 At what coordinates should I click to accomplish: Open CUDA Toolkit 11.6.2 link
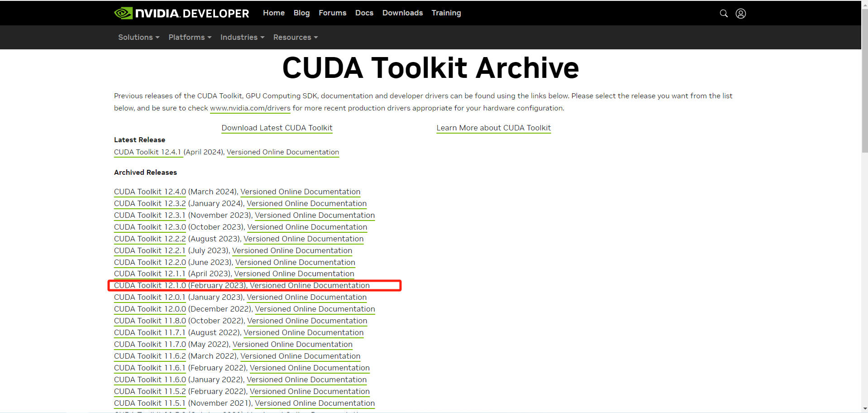pos(150,356)
